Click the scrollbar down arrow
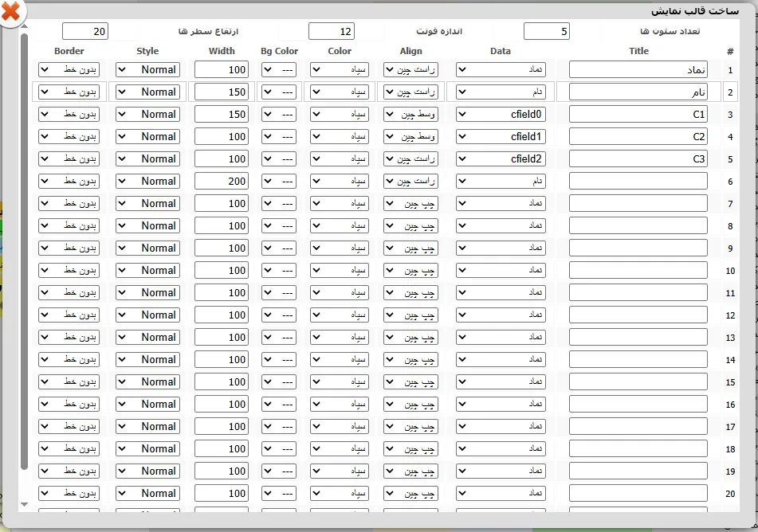758x532 pixels. (24, 504)
